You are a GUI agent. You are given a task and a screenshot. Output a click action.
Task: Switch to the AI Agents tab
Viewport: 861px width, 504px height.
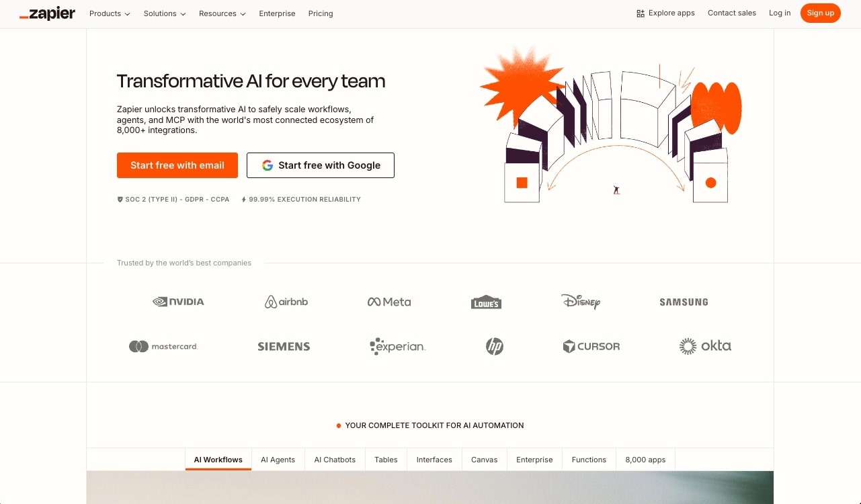[278, 460]
